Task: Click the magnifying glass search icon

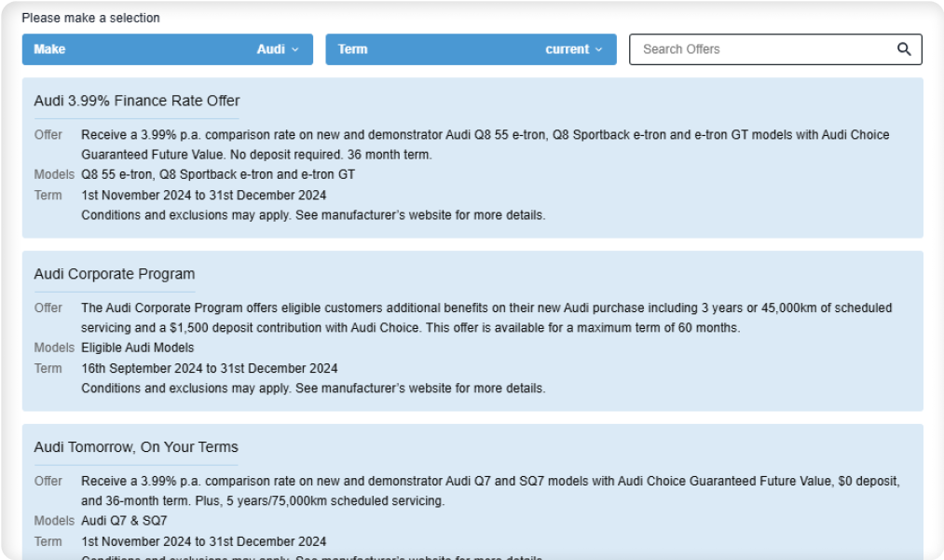Action: tap(904, 49)
